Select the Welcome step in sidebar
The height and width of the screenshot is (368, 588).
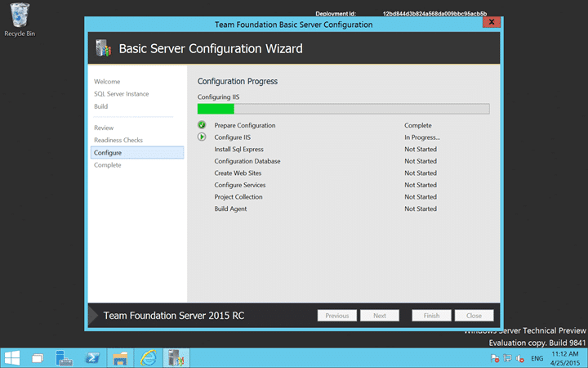pos(107,82)
